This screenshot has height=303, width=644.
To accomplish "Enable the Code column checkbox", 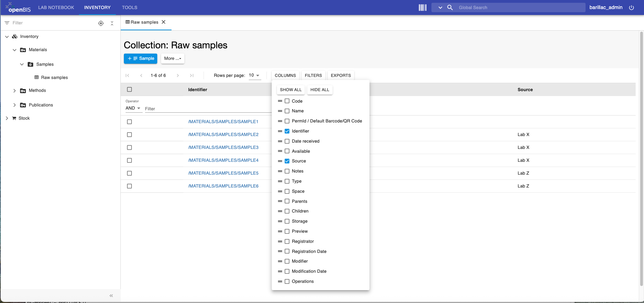I will (x=287, y=101).
